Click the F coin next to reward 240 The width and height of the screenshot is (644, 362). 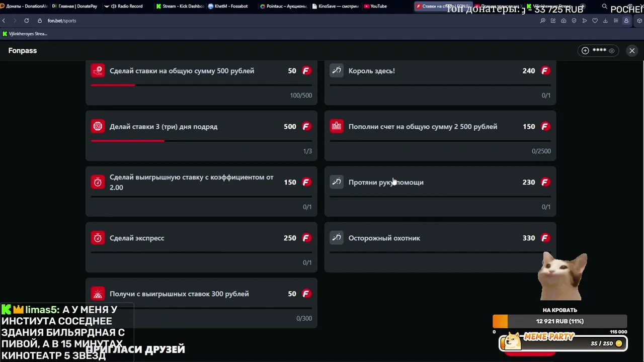545,71
